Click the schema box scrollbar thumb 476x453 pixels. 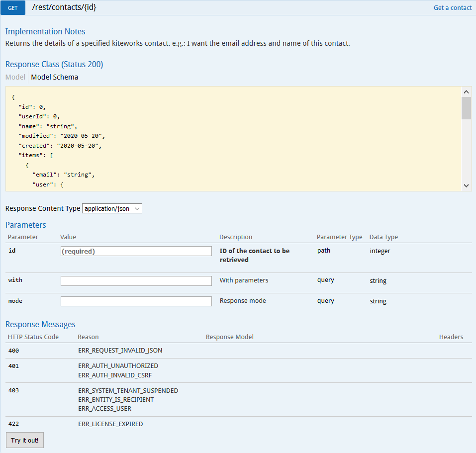pyautogui.click(x=466, y=108)
